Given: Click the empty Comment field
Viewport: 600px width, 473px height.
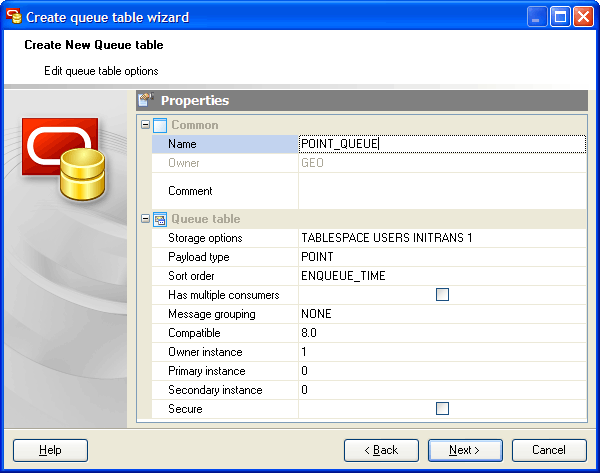Looking at the screenshot, I should pyautogui.click(x=440, y=191).
